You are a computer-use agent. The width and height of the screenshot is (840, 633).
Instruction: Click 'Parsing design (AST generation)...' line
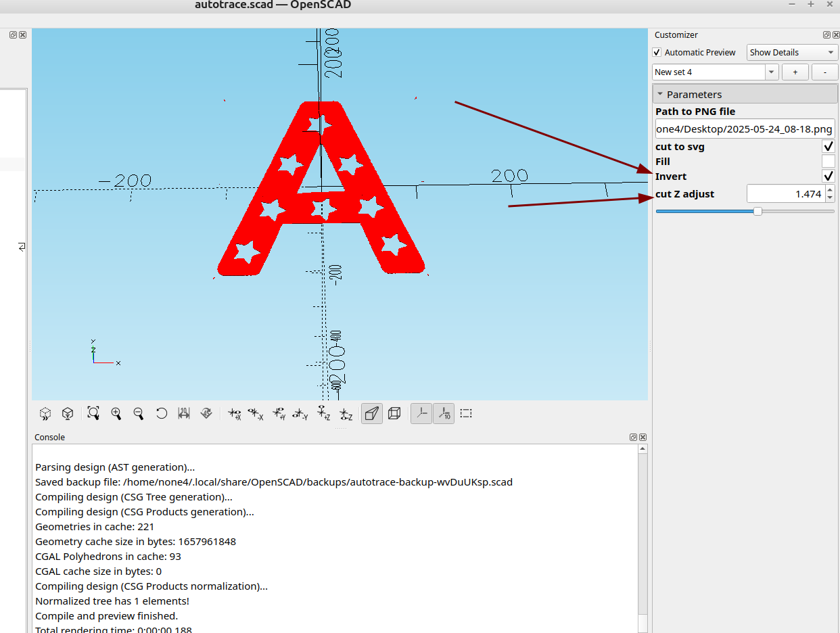coord(115,467)
